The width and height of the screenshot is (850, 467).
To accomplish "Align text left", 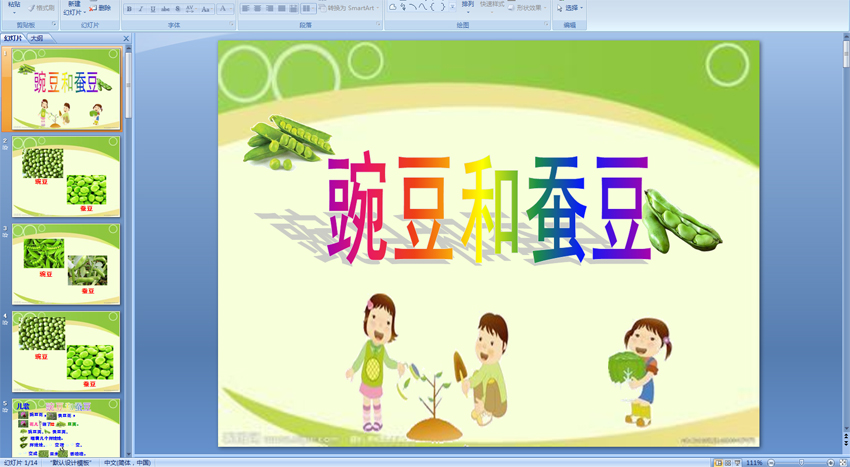I will pyautogui.click(x=246, y=8).
